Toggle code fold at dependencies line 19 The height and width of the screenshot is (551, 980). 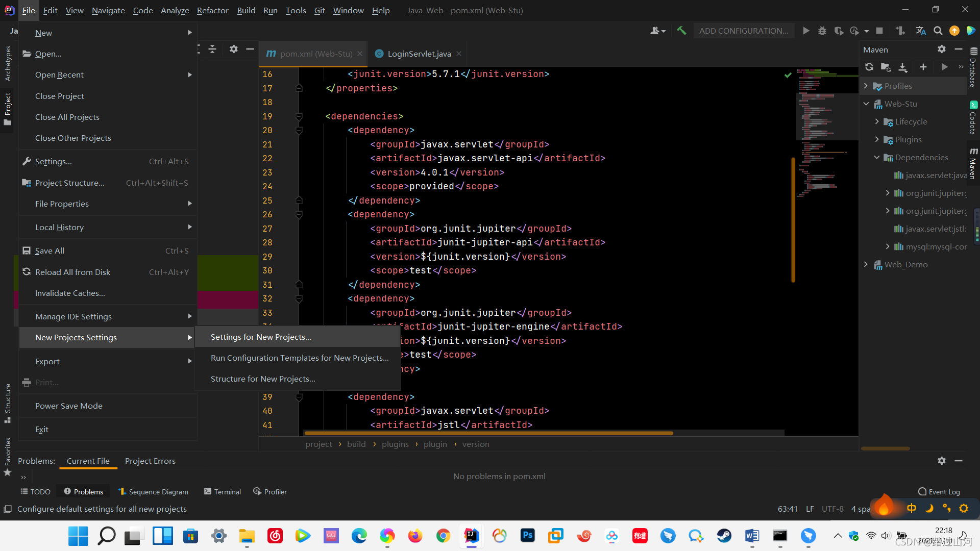(x=299, y=117)
